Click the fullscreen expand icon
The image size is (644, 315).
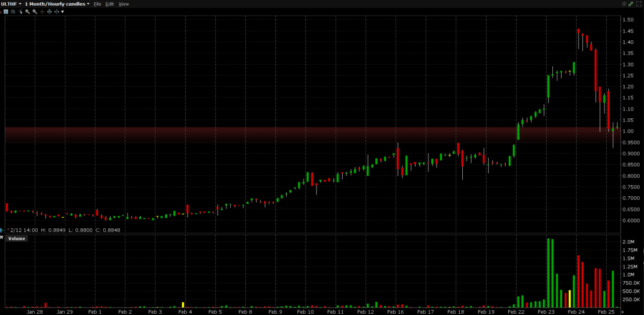(639, 4)
